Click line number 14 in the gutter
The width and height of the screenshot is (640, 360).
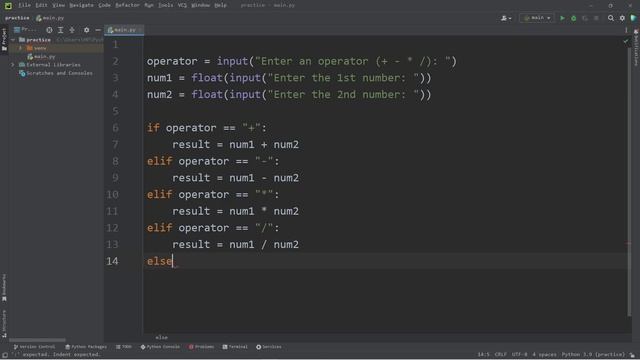point(112,261)
